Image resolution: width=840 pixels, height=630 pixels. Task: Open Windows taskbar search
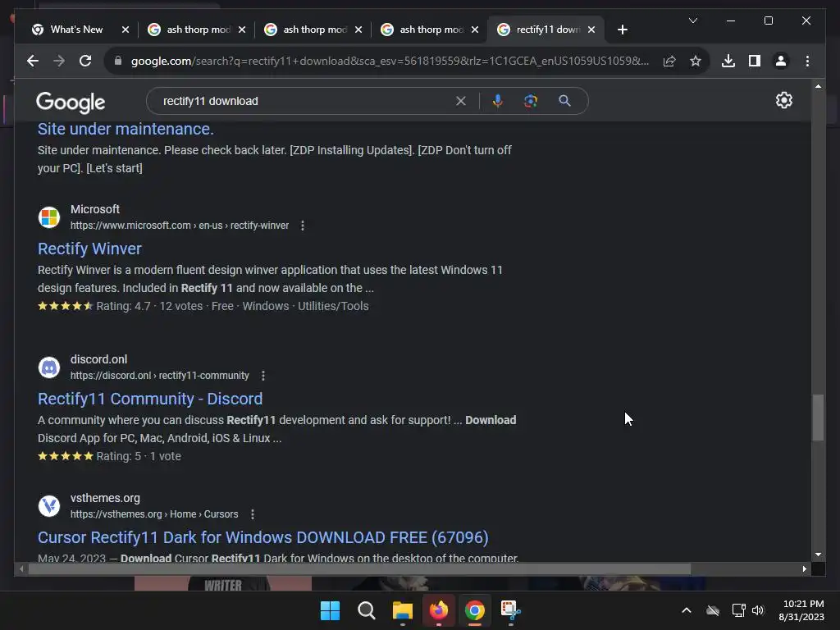pos(367,610)
